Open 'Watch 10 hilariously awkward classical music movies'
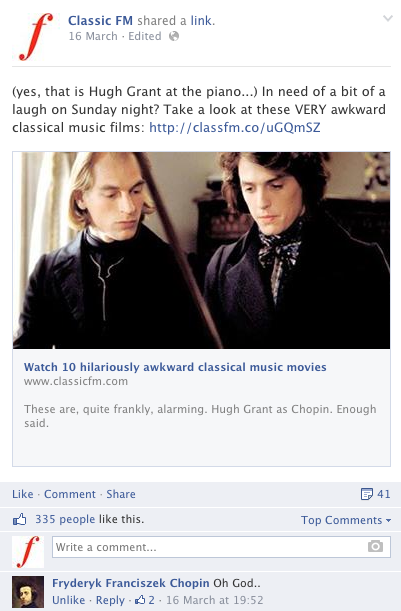401x611 pixels. [175, 367]
